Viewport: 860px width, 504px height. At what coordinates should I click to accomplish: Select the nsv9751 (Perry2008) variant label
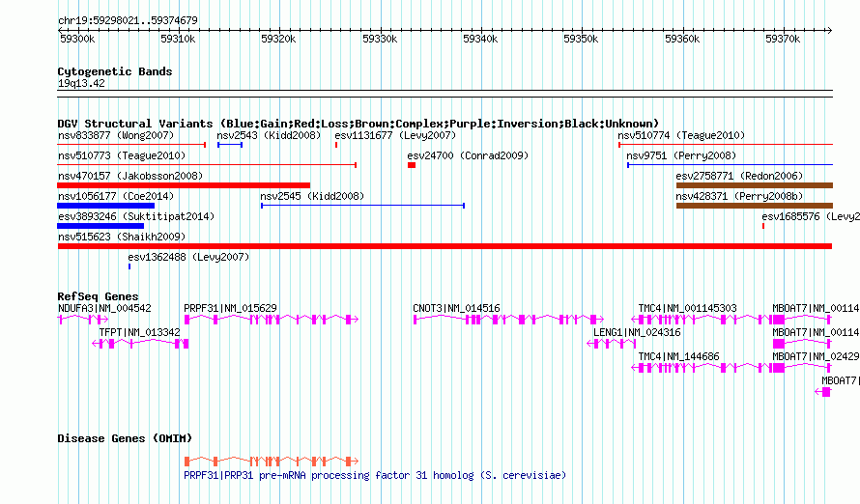click(x=681, y=155)
